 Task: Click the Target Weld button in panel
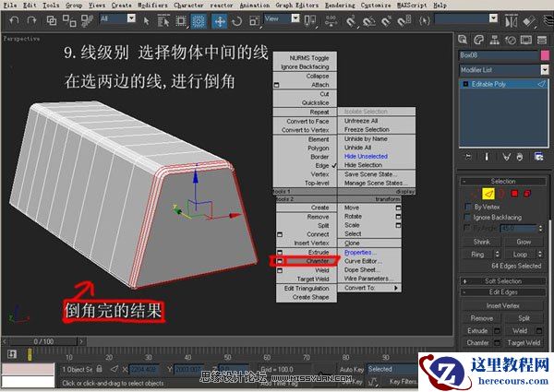click(x=524, y=342)
